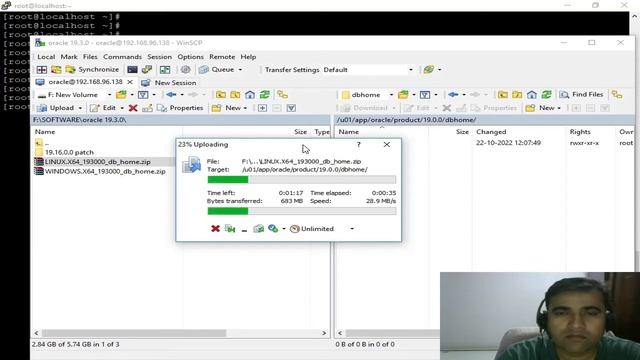Open the Files menu

[x=90, y=57]
